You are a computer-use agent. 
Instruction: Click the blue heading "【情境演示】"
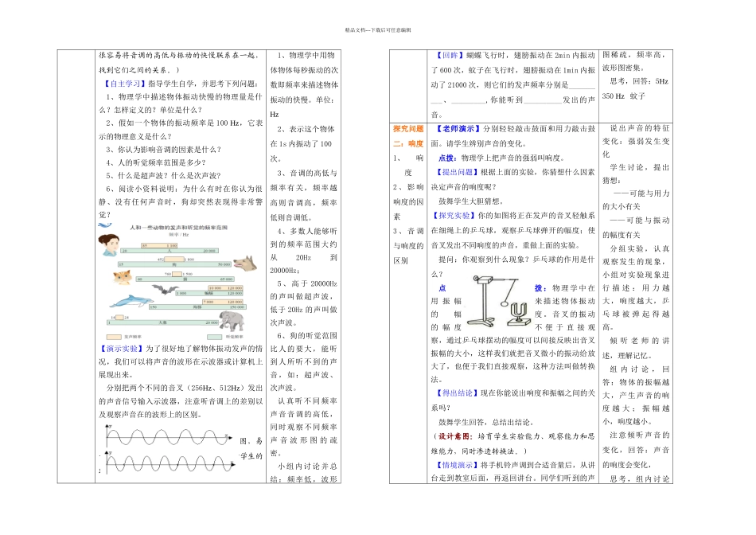pos(457,465)
